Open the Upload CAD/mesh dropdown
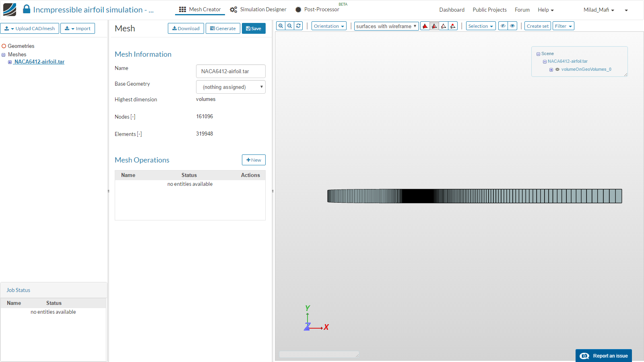The height and width of the screenshot is (362, 644). (30, 29)
